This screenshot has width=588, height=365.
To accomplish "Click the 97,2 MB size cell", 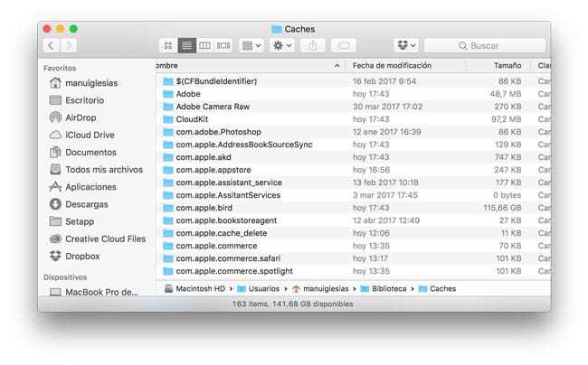I will 507,119.
